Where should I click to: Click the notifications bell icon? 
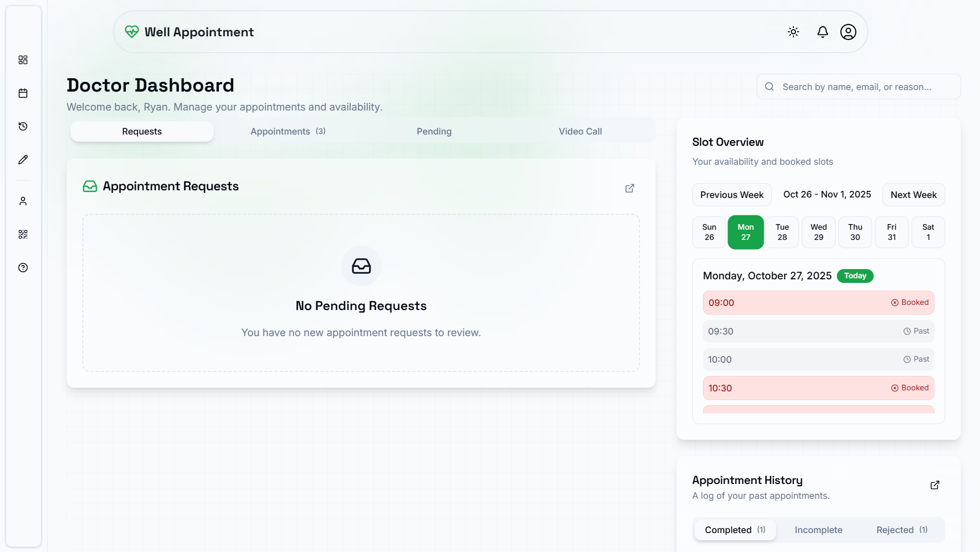(x=822, y=32)
